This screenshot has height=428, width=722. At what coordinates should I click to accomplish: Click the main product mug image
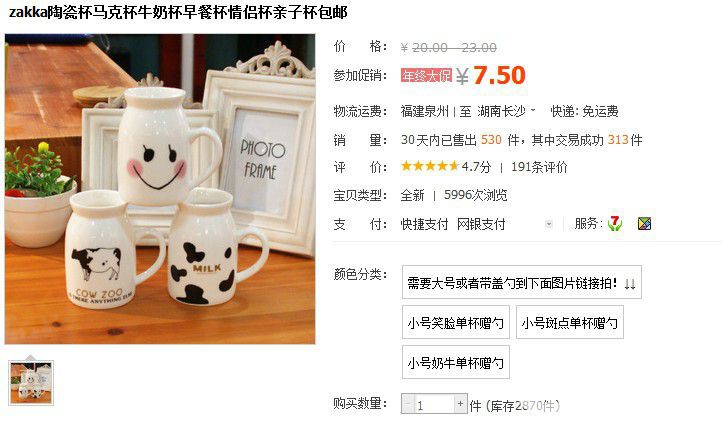point(160,189)
